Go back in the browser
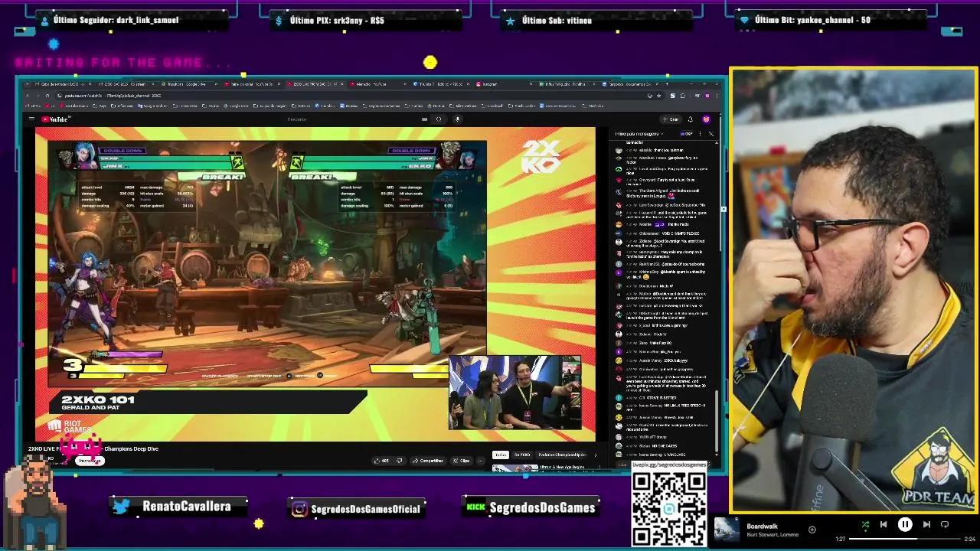The width and height of the screenshot is (980, 551). 28,96
